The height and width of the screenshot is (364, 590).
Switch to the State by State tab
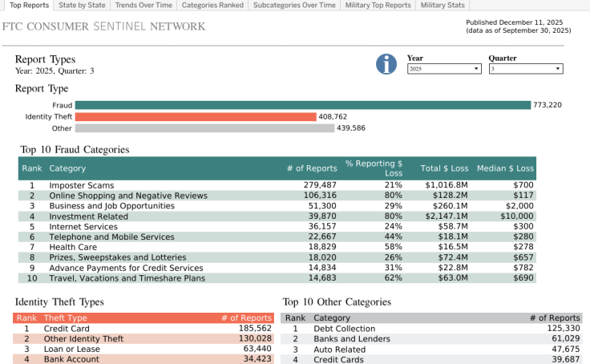[x=83, y=5]
